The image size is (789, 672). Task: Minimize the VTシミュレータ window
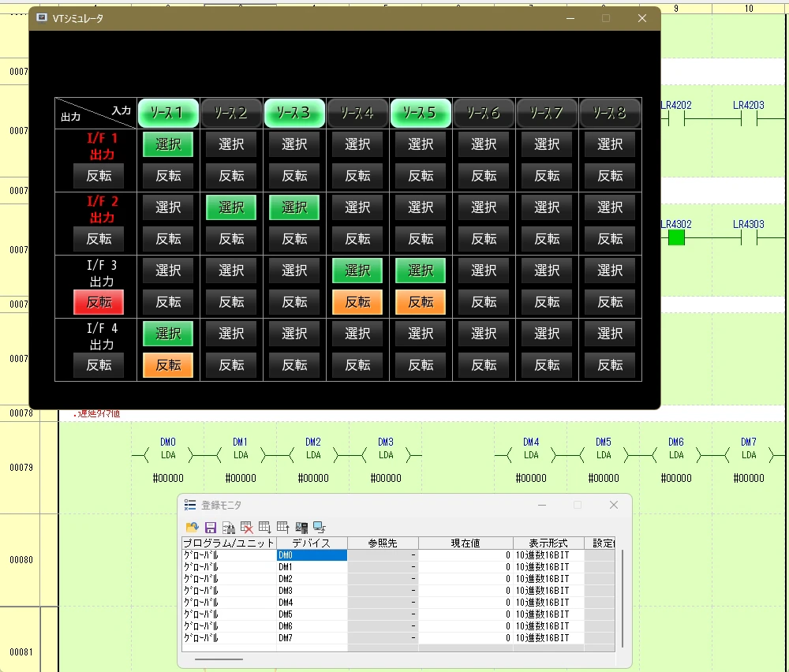tap(570, 19)
